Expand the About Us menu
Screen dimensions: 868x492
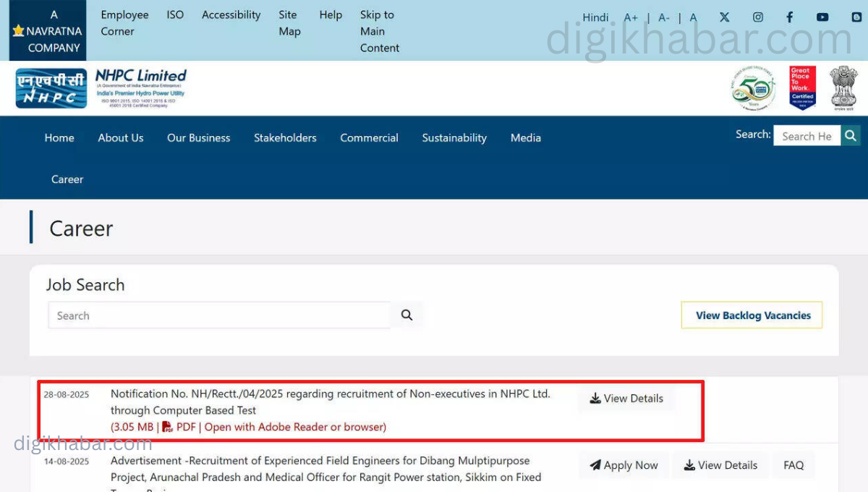121,137
